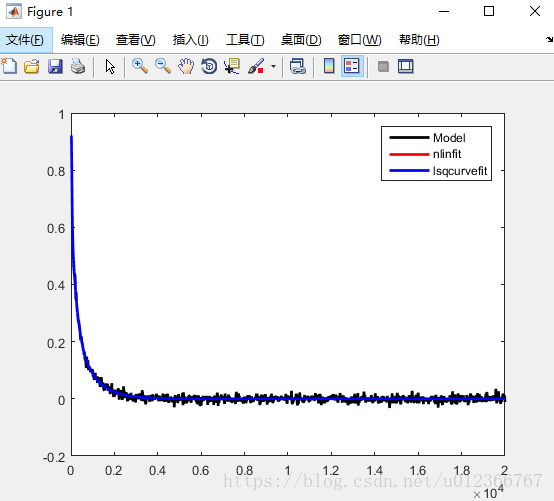Viewport: 554px width, 501px height.
Task: Click the blue lsqcurvefit line sample in legend
Action: coord(409,171)
